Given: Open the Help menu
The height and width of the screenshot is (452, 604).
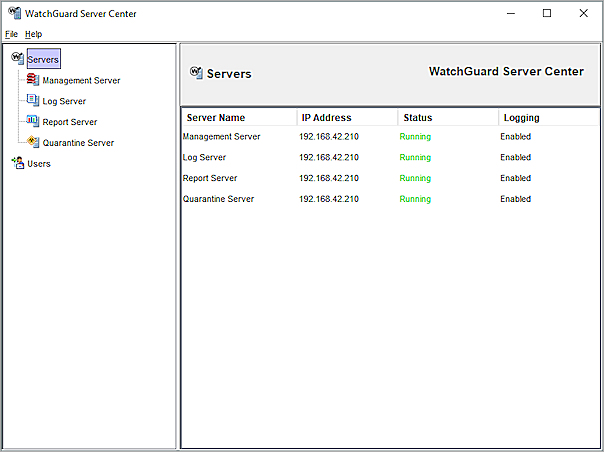Looking at the screenshot, I should [33, 34].
